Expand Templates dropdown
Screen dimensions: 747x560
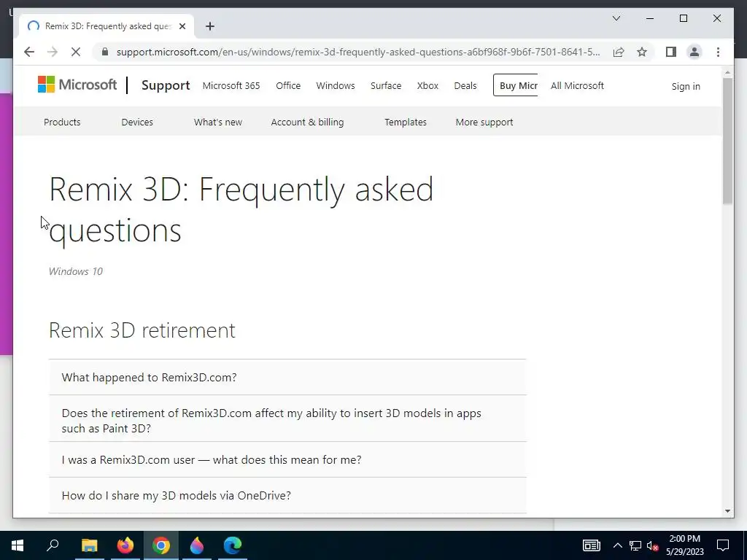[406, 122]
